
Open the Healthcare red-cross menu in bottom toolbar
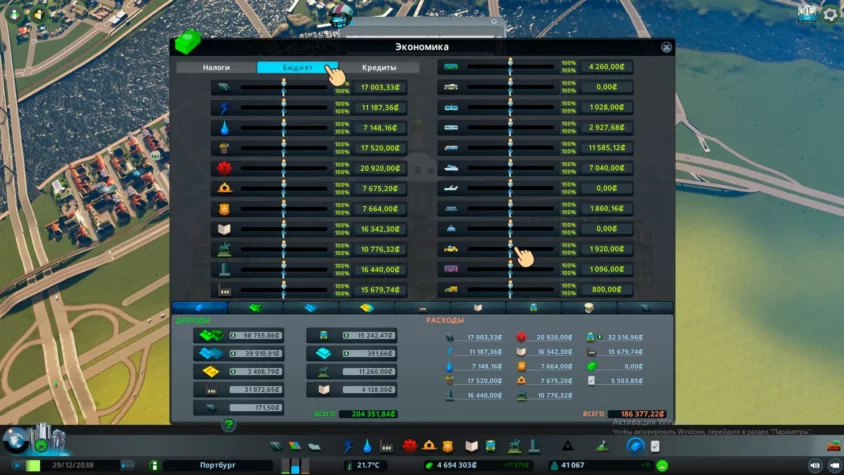pos(410,446)
